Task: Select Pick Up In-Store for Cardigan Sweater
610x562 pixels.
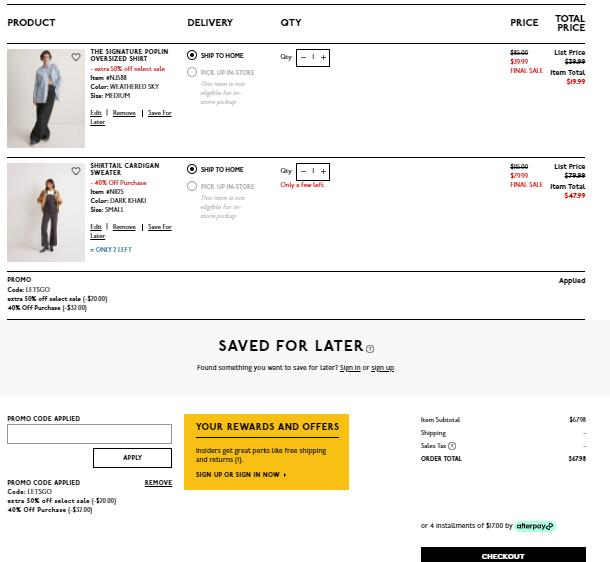Action: point(192,186)
